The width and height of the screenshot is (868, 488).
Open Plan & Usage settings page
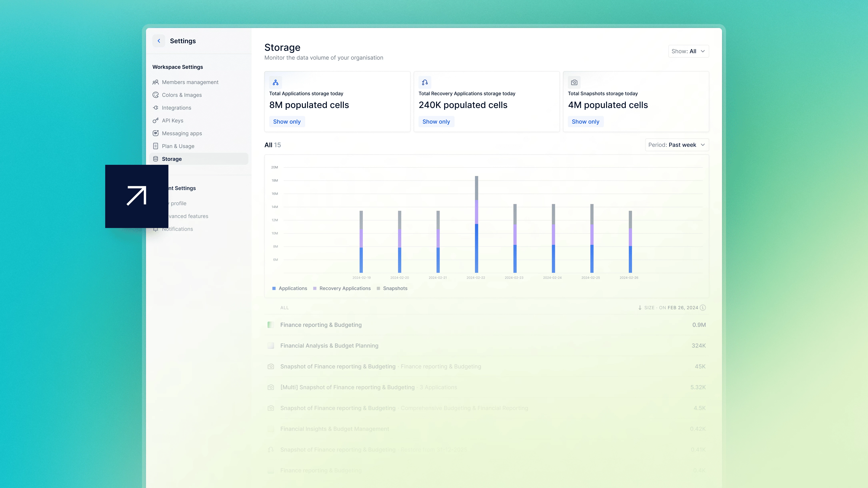click(178, 146)
